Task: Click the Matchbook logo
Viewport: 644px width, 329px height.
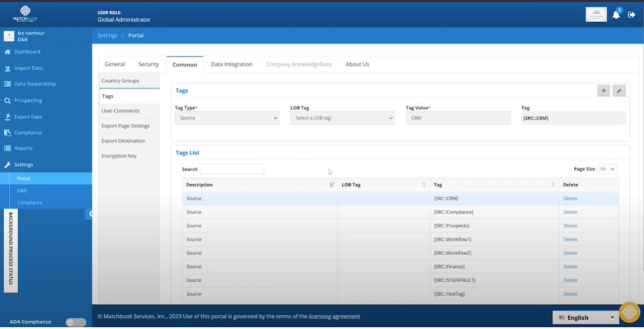Action: tap(25, 13)
